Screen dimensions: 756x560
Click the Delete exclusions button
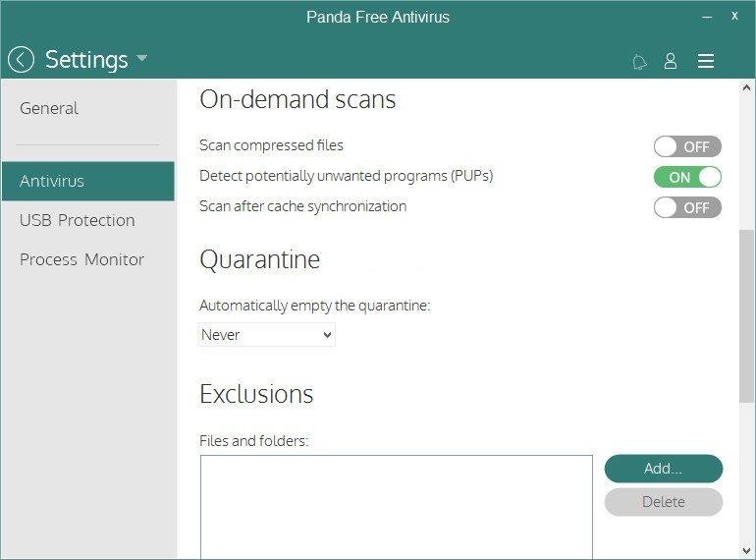coord(664,502)
